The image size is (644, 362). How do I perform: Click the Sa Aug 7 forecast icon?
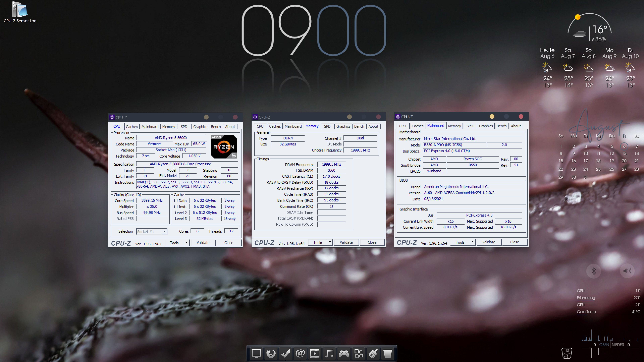click(x=568, y=68)
